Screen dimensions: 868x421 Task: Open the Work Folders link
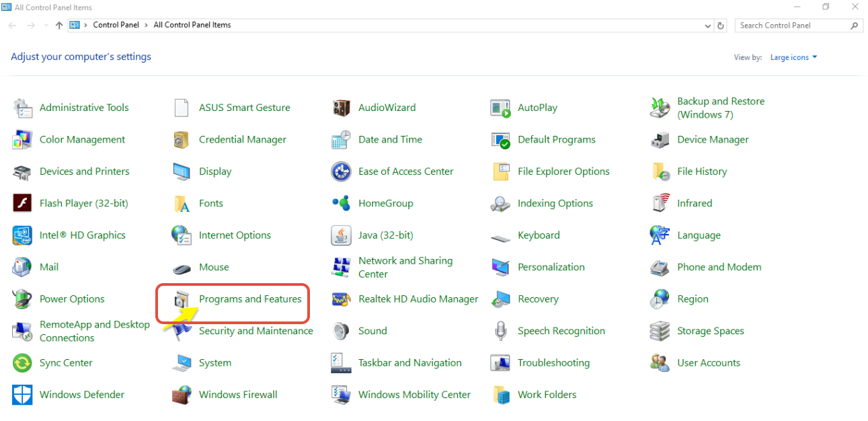pos(547,395)
